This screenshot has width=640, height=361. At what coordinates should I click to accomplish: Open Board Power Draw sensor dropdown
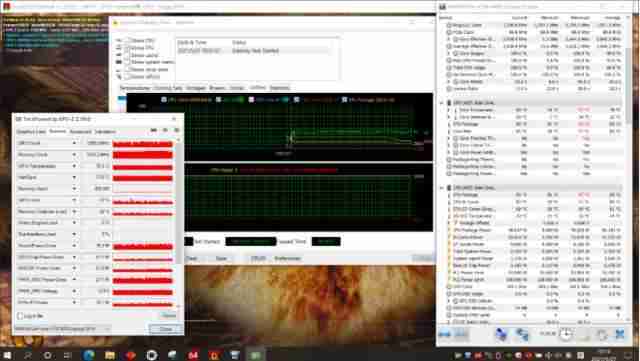(x=74, y=246)
